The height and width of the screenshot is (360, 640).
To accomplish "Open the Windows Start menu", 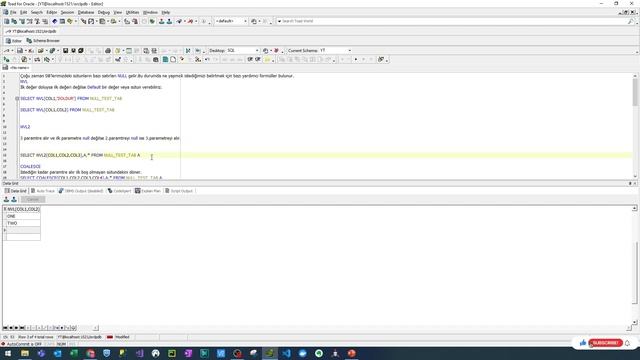I will 8,353.
